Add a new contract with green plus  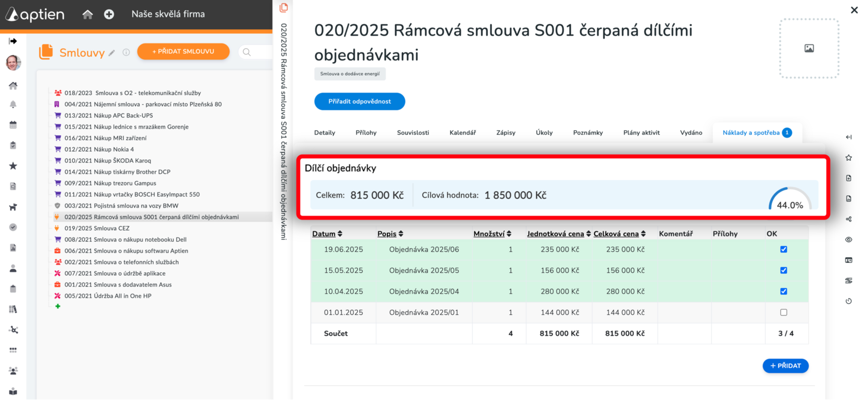pos(58,306)
